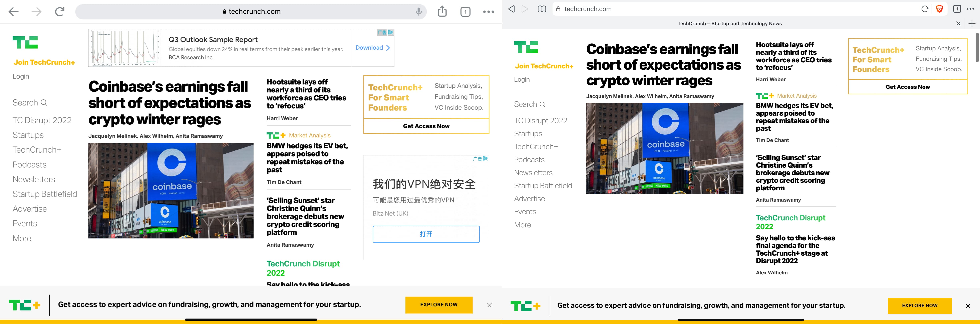
Task: Click Get Access Now in left browser
Action: click(426, 126)
